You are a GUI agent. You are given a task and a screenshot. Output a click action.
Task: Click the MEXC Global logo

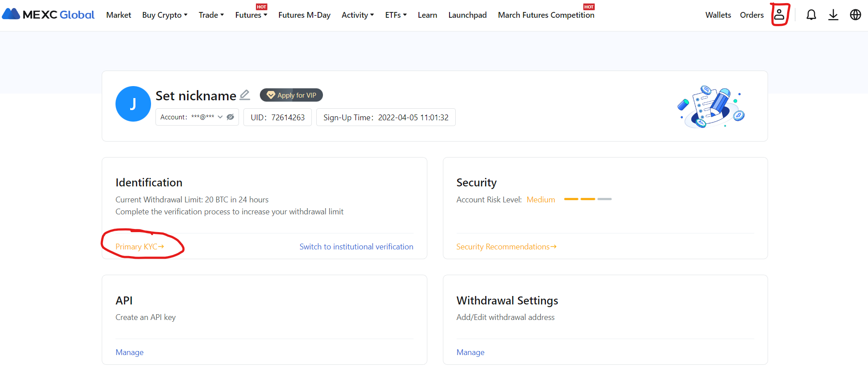click(x=48, y=14)
